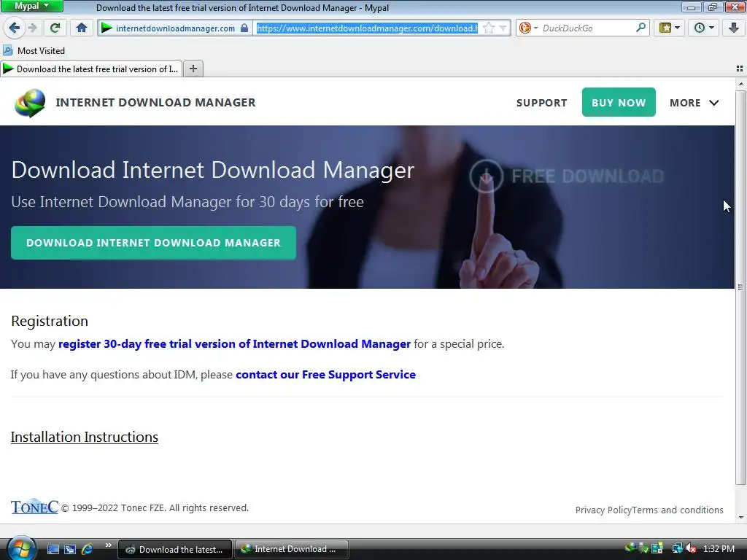Viewport: 747px width, 560px height.
Task: Launch Internet Explorer from quick launch
Action: [x=88, y=549]
